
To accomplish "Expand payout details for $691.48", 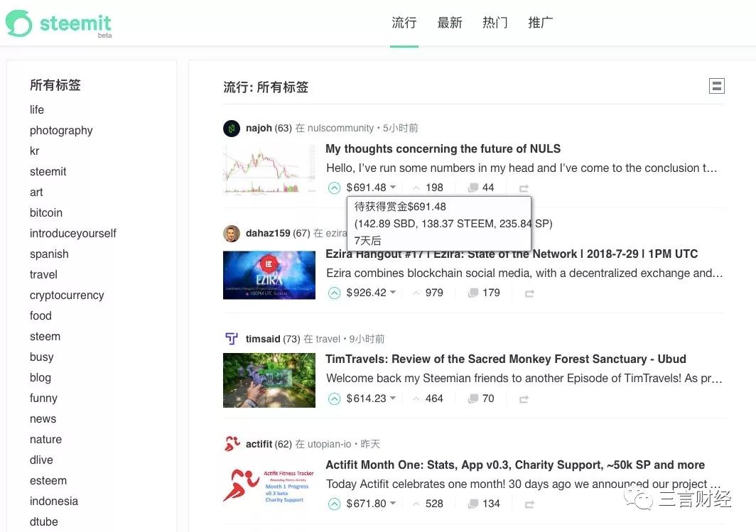I will click(x=371, y=188).
